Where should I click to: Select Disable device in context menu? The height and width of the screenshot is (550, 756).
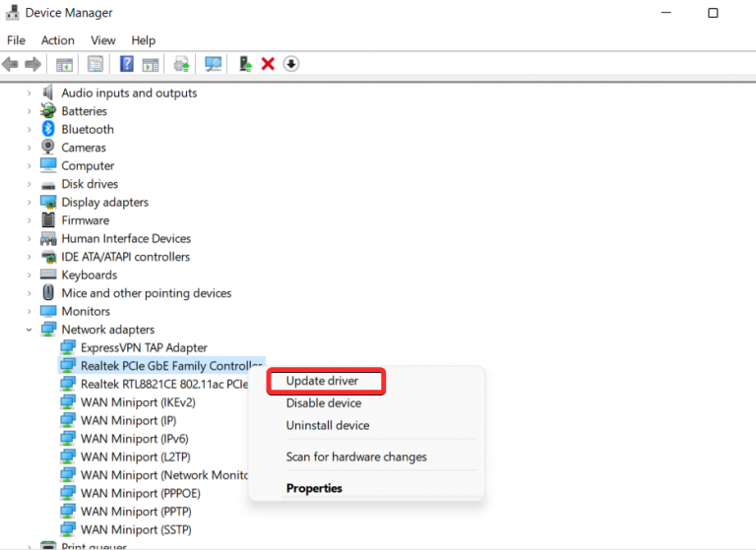323,403
